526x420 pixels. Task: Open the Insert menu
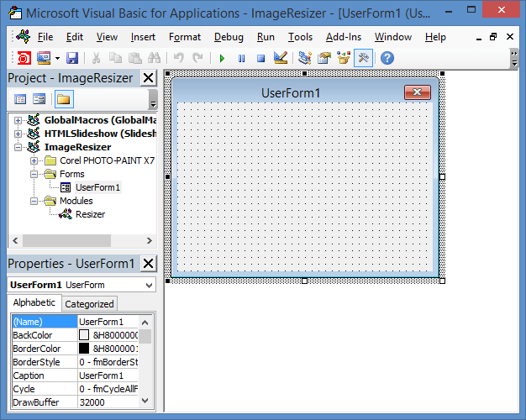point(143,37)
